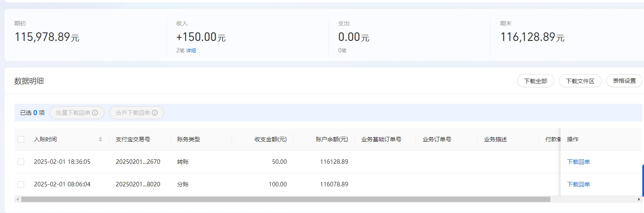
Task: Click the 下载全部 button
Action: click(536, 81)
